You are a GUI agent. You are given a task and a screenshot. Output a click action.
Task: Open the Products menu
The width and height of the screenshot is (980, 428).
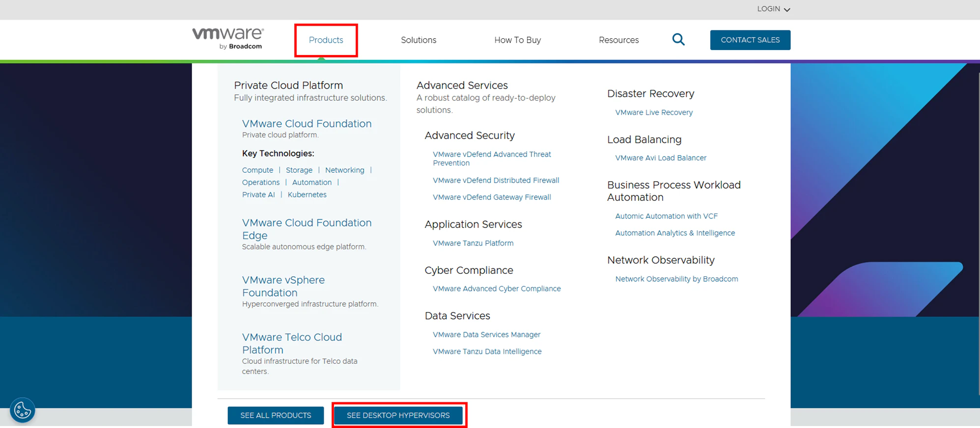click(326, 40)
